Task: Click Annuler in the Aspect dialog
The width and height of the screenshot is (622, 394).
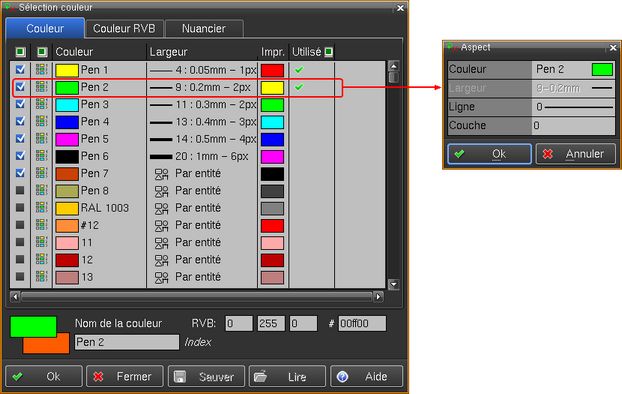Action: click(x=576, y=154)
